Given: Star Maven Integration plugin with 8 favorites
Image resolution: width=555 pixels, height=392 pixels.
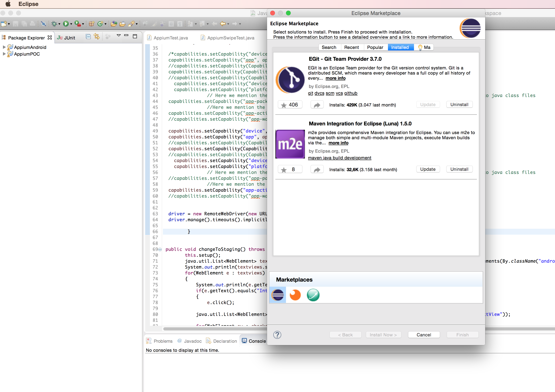Looking at the screenshot, I should click(290, 169).
